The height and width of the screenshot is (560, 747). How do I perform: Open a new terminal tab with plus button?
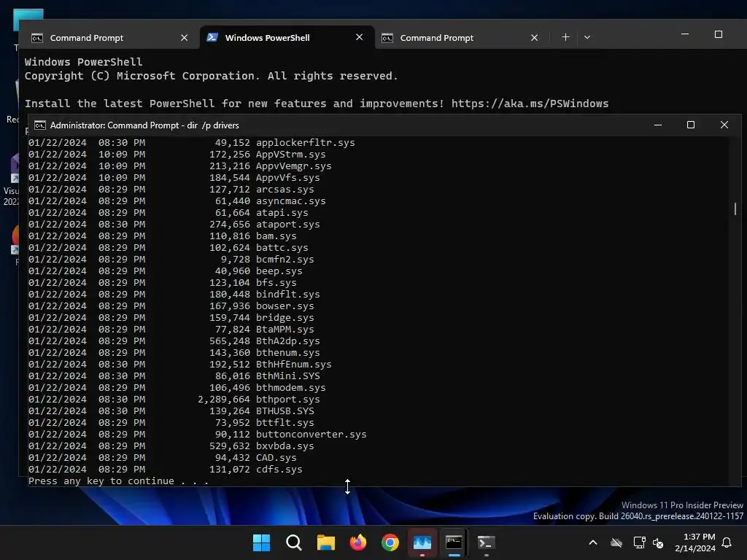point(565,37)
